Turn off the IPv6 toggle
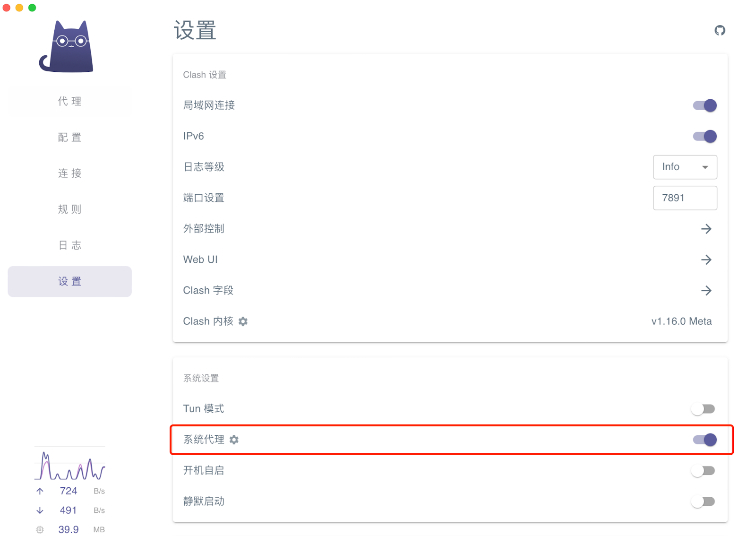This screenshot has height=536, width=756. tap(704, 136)
